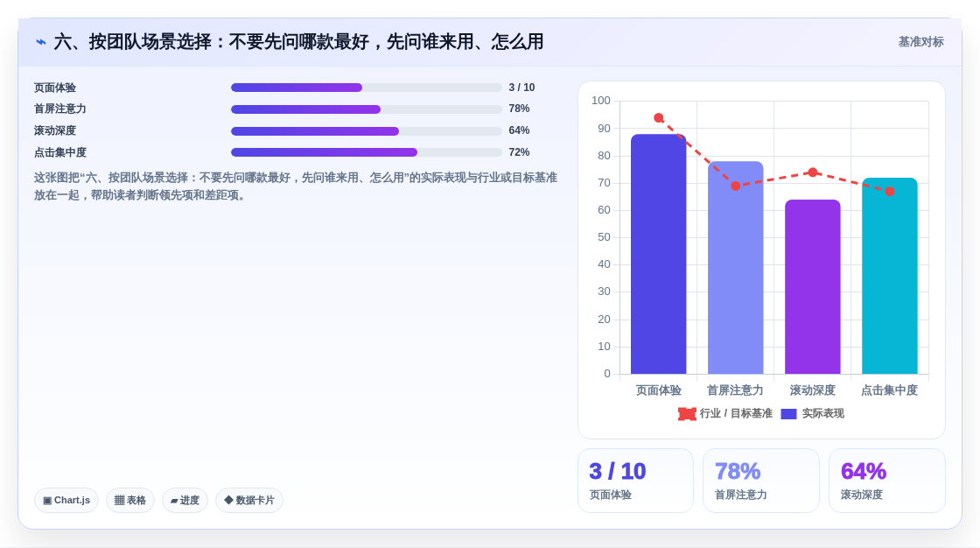The height and width of the screenshot is (548, 980).
Task: Click the 78% 首屏注意力 data card
Action: coord(761,481)
